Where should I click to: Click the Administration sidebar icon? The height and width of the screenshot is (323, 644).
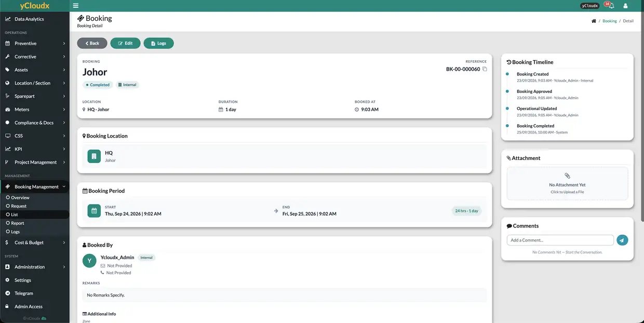click(x=8, y=267)
